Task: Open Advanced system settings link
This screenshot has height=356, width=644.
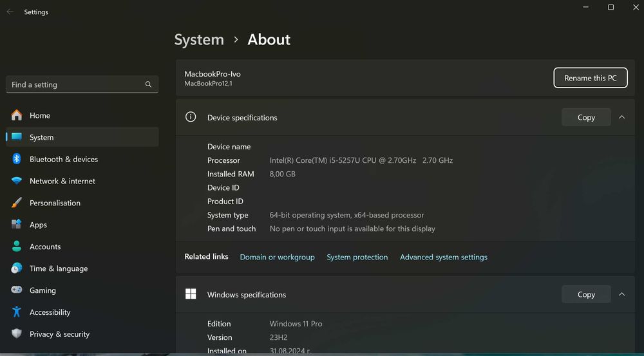Action: click(x=444, y=257)
